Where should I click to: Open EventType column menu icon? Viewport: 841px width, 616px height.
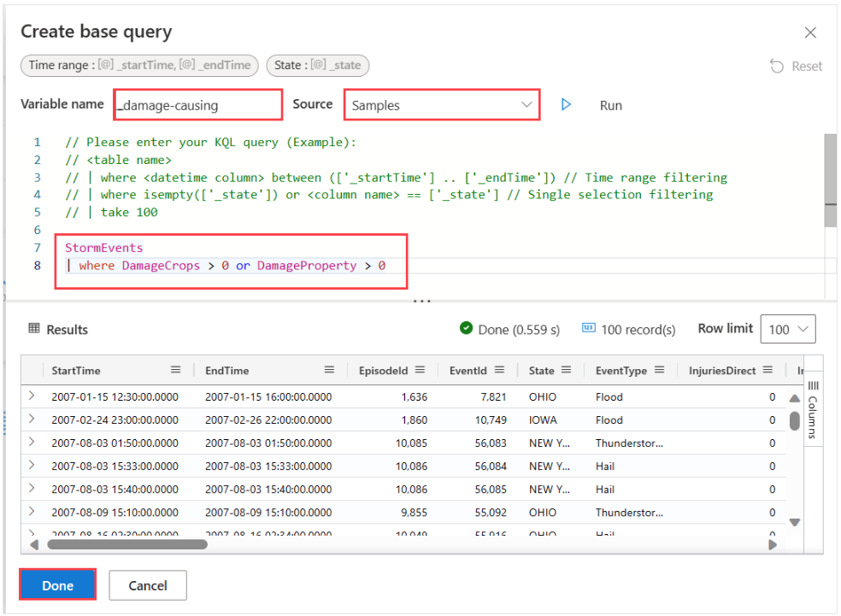coord(660,370)
